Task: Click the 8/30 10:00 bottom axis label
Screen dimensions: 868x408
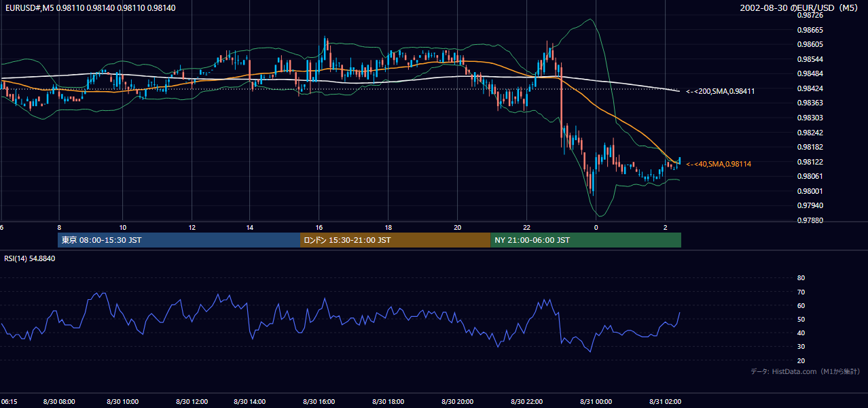Action: (122, 402)
